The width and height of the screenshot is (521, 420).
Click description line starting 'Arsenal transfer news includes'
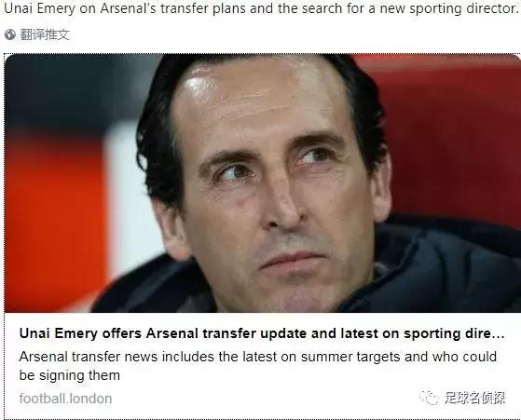tap(258, 357)
